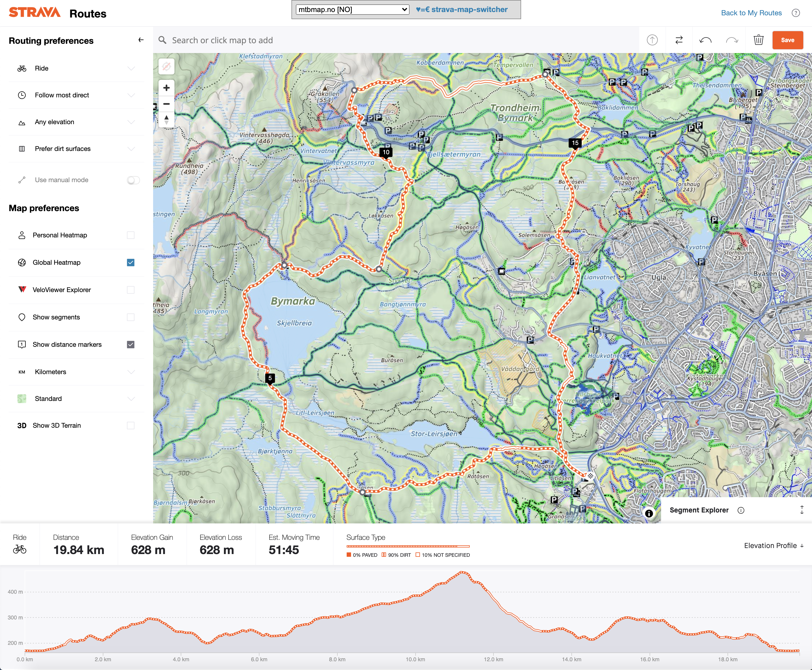Open the strava-map-switcher link
Screen dimensions: 812x670
pyautogui.click(x=461, y=9)
